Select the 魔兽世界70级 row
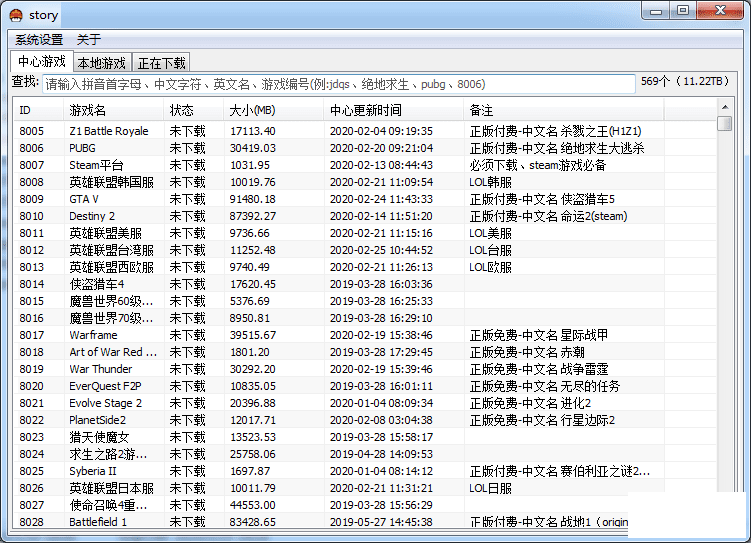The height and width of the screenshot is (543, 751). tap(364, 318)
